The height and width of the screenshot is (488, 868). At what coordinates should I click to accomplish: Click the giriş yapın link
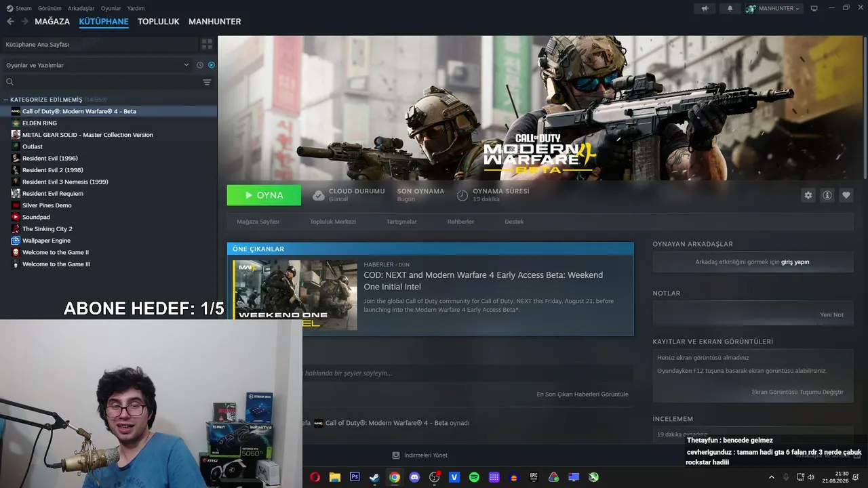point(795,262)
